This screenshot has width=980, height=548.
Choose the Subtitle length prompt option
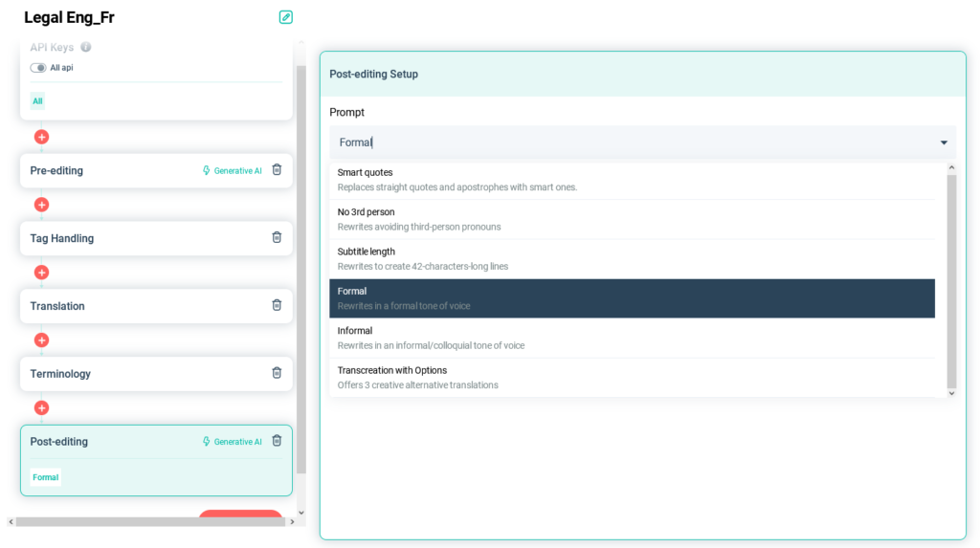click(632, 258)
